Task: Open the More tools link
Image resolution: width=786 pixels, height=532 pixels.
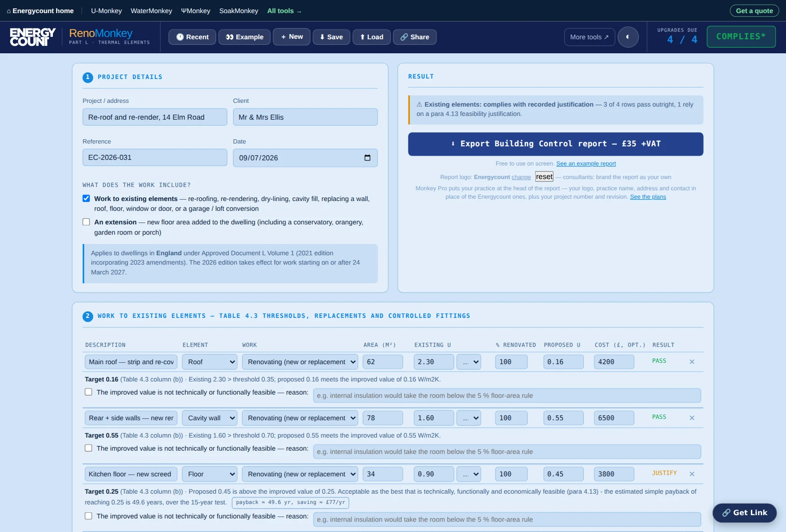Action: tap(589, 37)
